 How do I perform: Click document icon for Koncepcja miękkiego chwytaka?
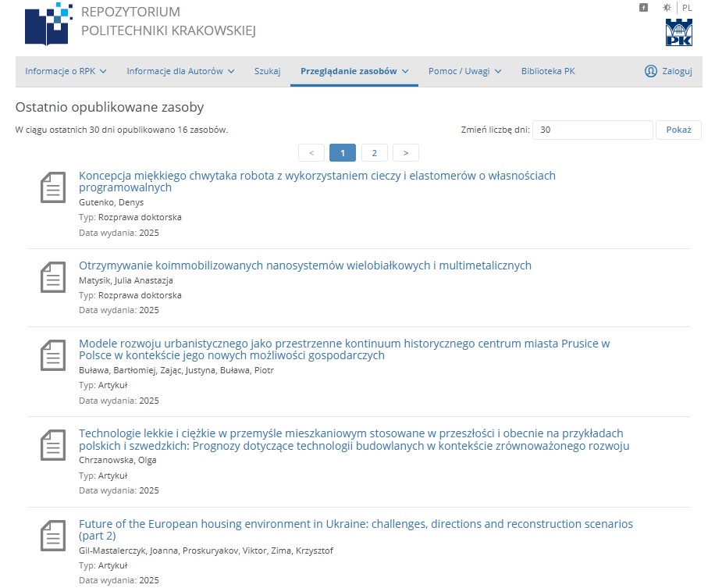53,187
